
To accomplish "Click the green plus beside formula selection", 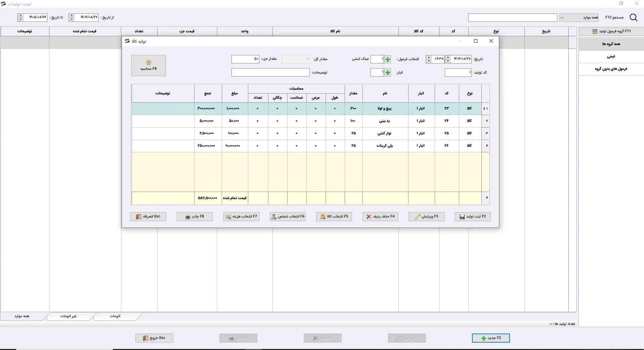I will click(388, 59).
